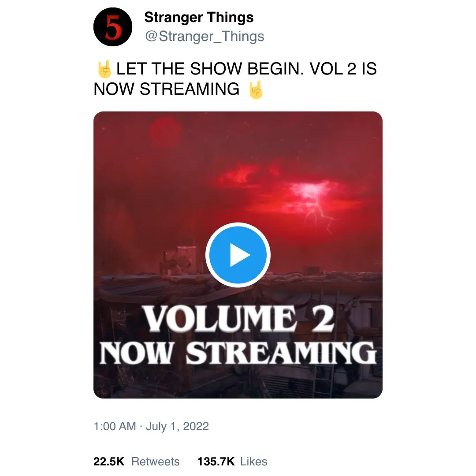This screenshot has height=476, width=476.
Task: Click the Retweets label
Action: 156,461
